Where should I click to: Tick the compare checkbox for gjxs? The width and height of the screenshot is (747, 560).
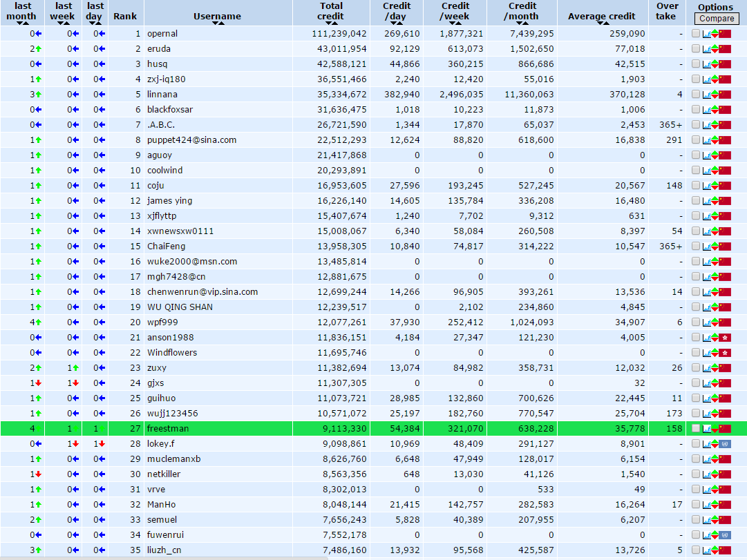(x=696, y=383)
